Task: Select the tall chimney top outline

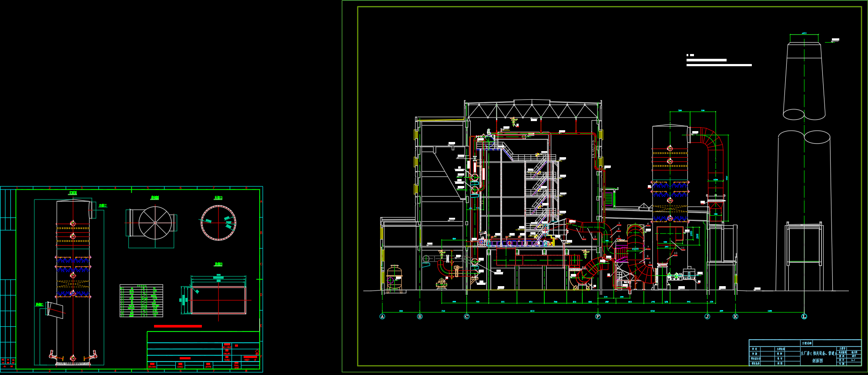Action: (804, 81)
